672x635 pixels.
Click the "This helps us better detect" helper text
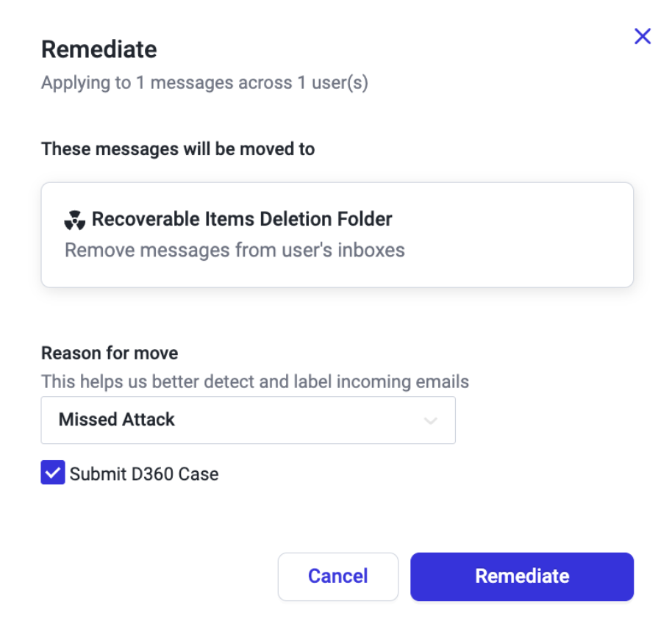click(254, 382)
